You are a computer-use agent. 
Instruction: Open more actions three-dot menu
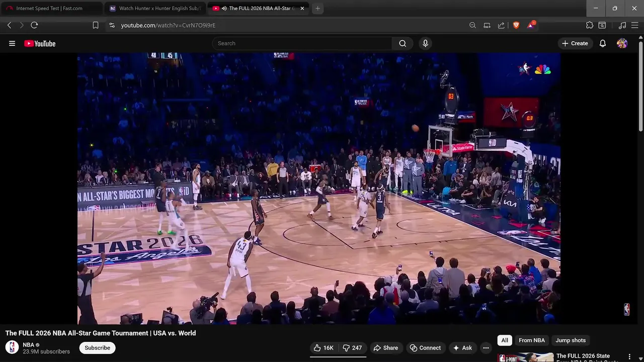click(x=486, y=348)
